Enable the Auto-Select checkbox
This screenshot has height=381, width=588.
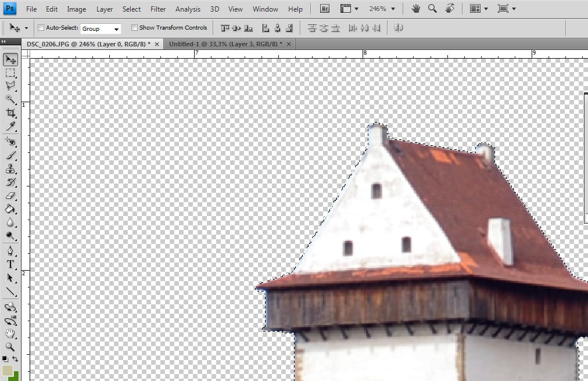41,28
